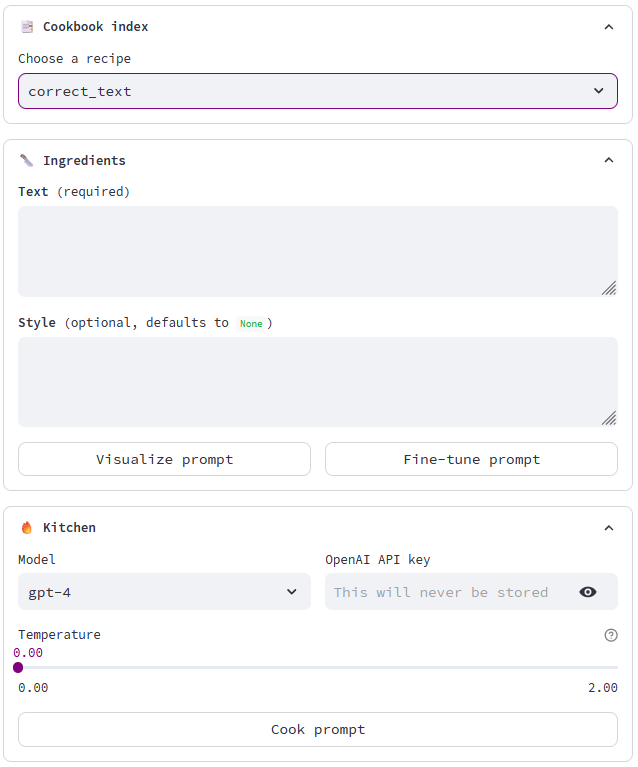This screenshot has height=767, width=638.
Task: Collapse the Cookbook index section
Action: (x=609, y=27)
